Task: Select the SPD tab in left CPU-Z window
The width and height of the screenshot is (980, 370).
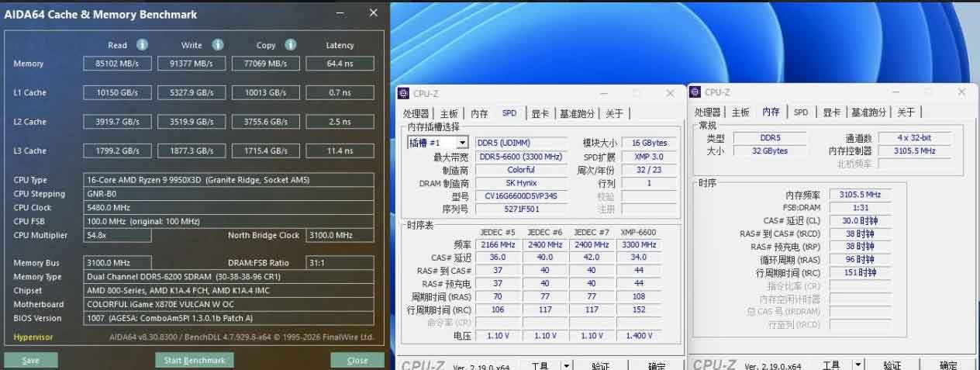Action: [509, 113]
